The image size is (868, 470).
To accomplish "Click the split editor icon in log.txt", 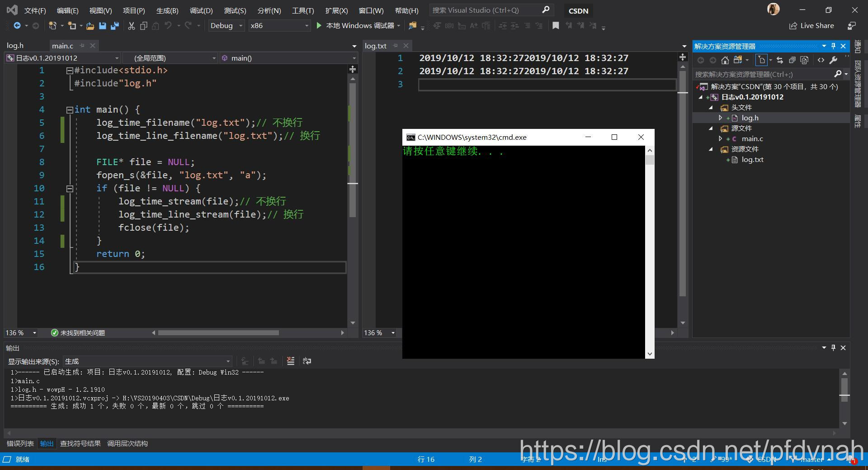I will point(683,57).
